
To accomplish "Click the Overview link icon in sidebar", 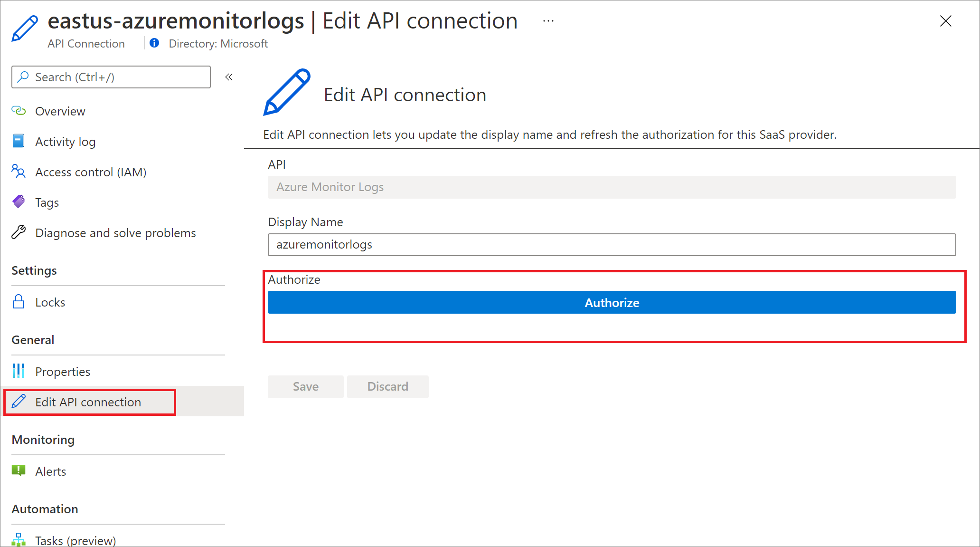I will (x=19, y=111).
